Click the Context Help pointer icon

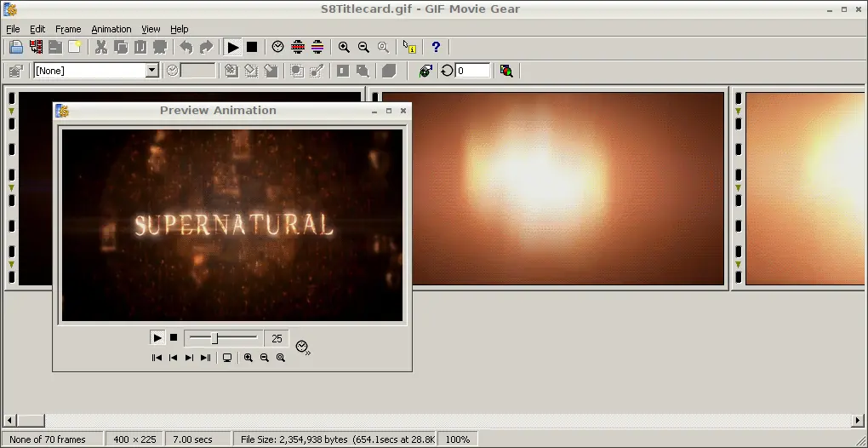409,47
